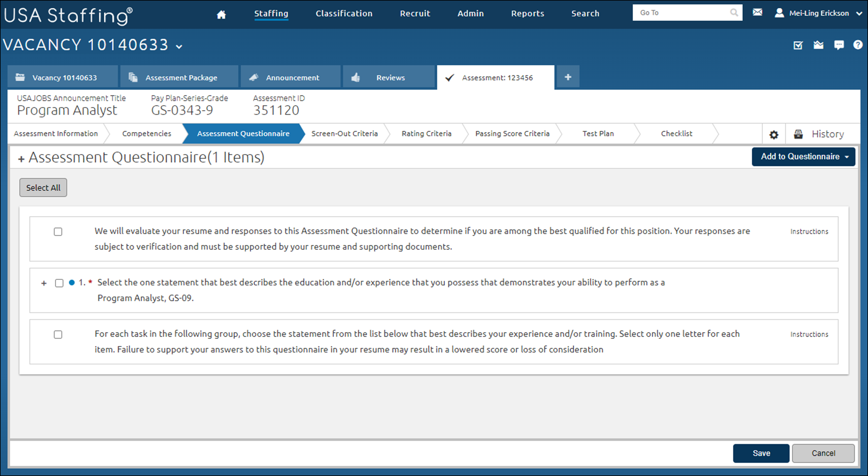868x476 pixels.
Task: Check the checkbox for question 1
Action: coord(59,283)
